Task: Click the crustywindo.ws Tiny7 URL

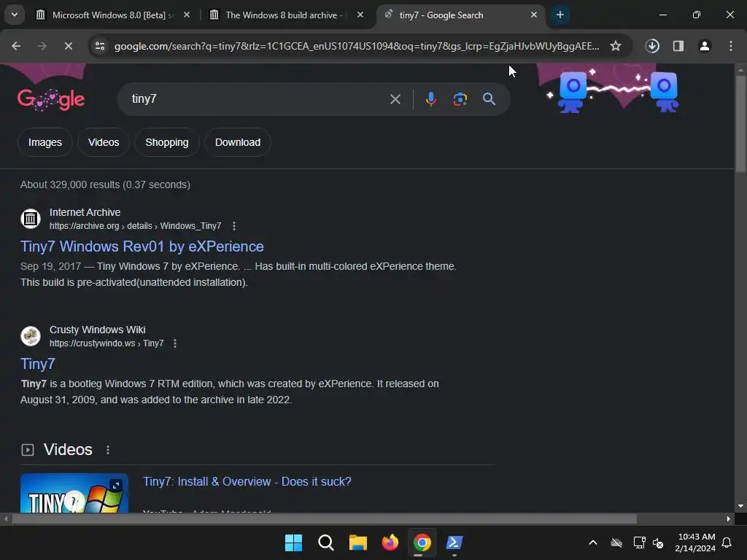Action: [107, 343]
